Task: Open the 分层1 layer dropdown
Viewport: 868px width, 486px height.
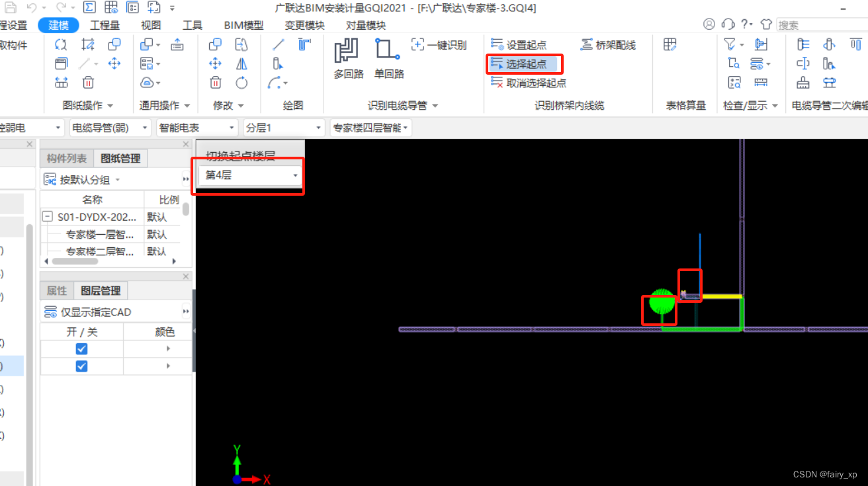Action: pos(284,128)
